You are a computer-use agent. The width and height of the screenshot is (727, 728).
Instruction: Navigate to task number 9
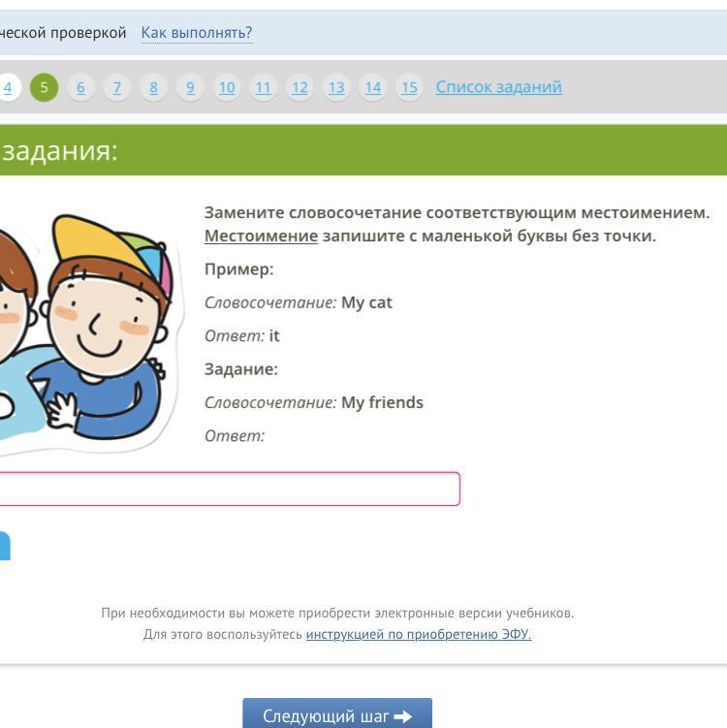click(x=190, y=87)
